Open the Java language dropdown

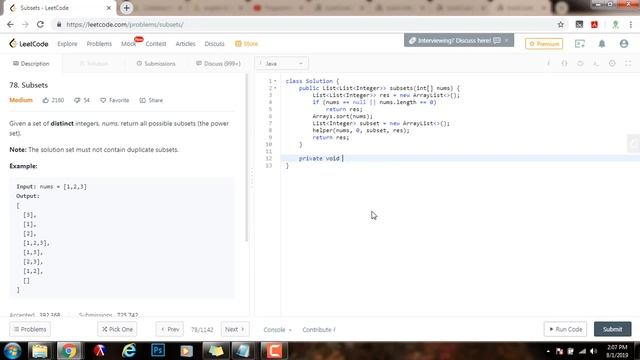tap(282, 64)
